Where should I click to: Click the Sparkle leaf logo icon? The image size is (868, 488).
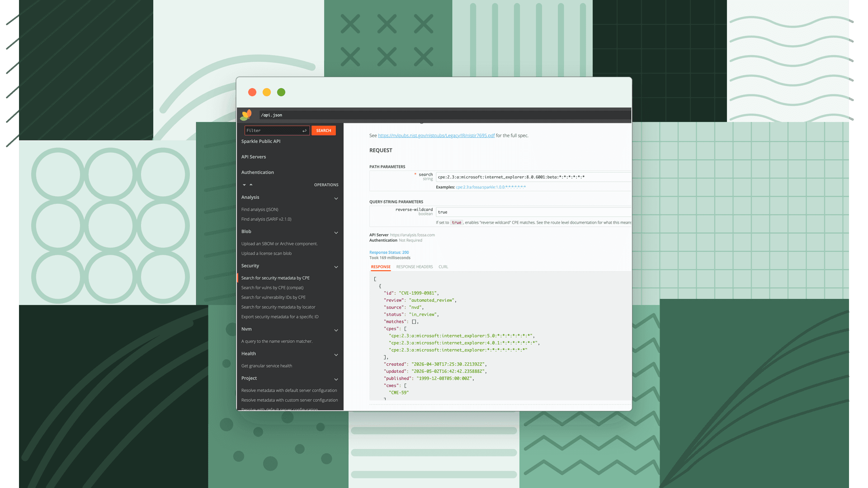246,115
